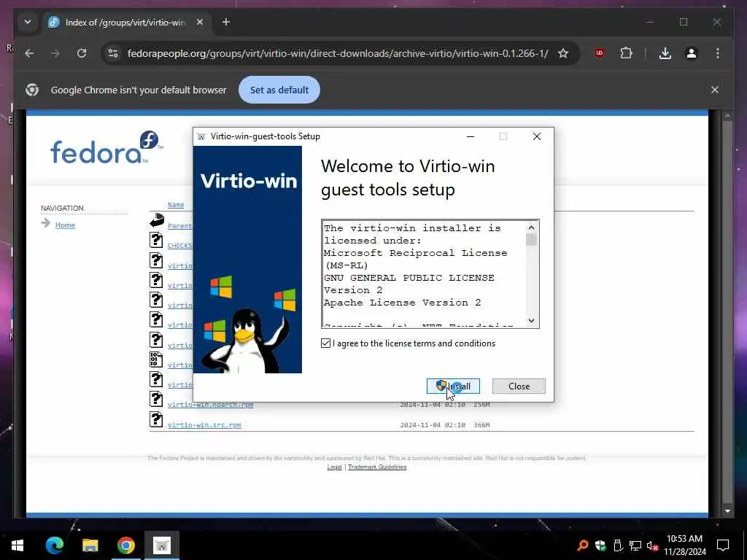Open the network tray icon
The height and width of the screenshot is (560, 747).
pos(635,545)
